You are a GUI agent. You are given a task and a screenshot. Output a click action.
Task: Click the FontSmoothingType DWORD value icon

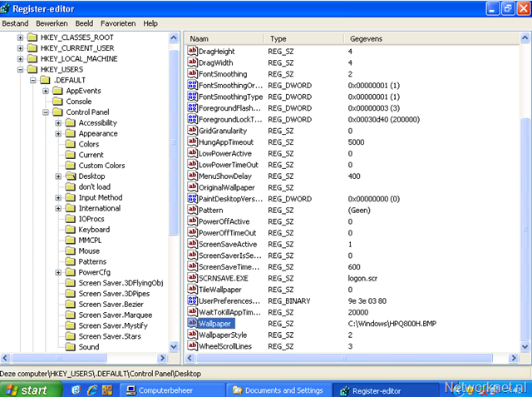(192, 97)
